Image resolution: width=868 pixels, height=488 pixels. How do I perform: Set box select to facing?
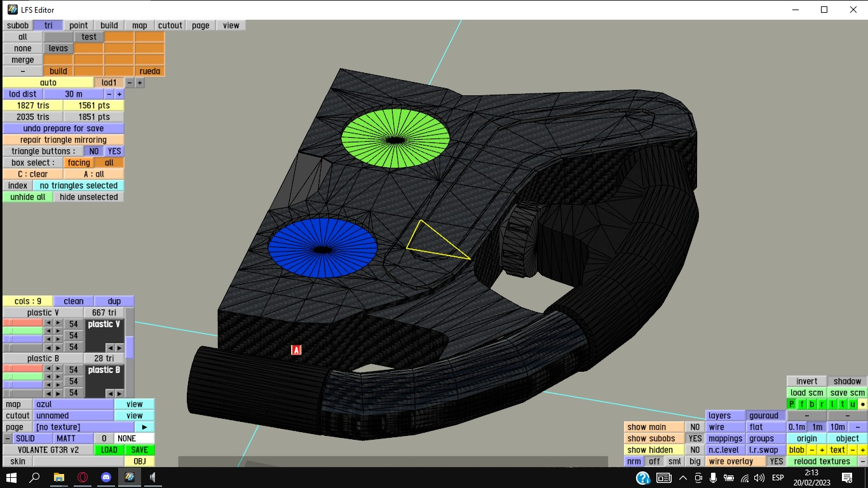click(79, 163)
